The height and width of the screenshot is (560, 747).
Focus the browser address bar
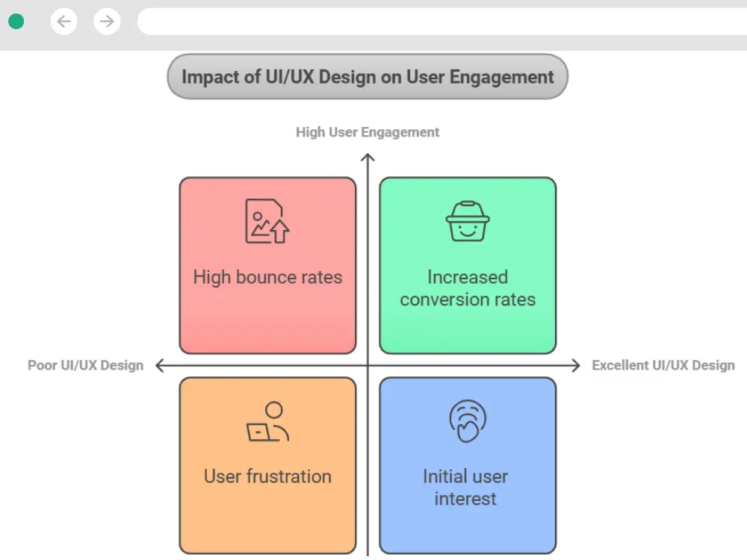442,22
